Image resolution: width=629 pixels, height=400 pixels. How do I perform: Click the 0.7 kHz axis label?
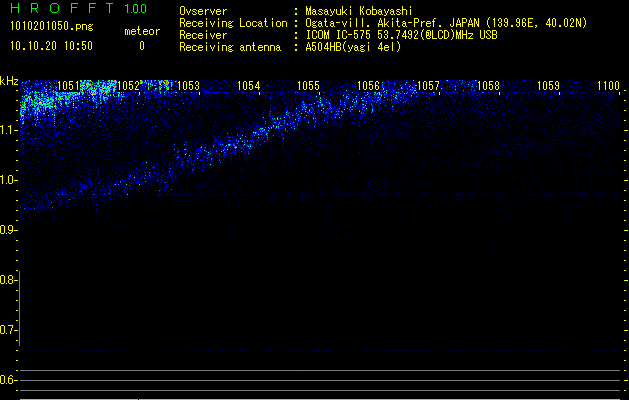coord(8,330)
